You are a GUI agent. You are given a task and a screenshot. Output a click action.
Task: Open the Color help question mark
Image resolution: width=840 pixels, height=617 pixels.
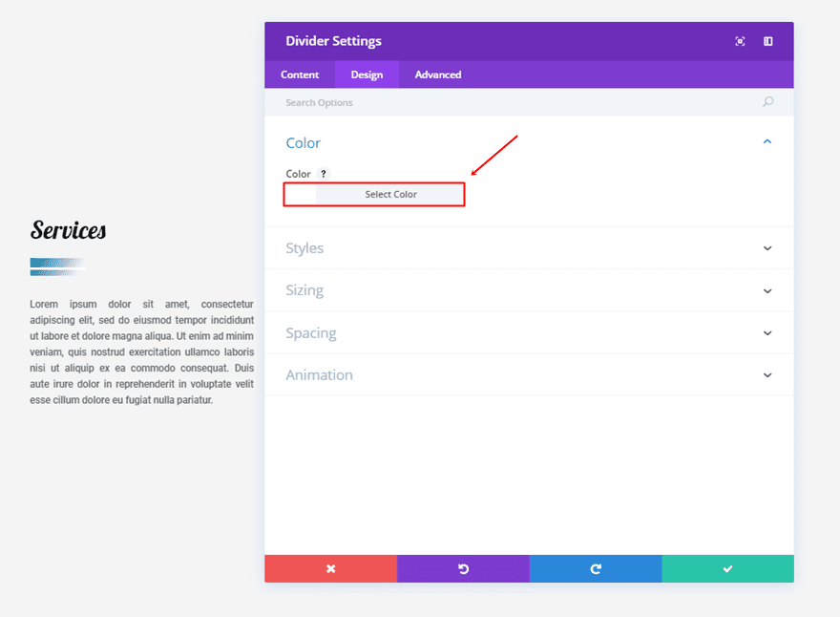point(323,174)
